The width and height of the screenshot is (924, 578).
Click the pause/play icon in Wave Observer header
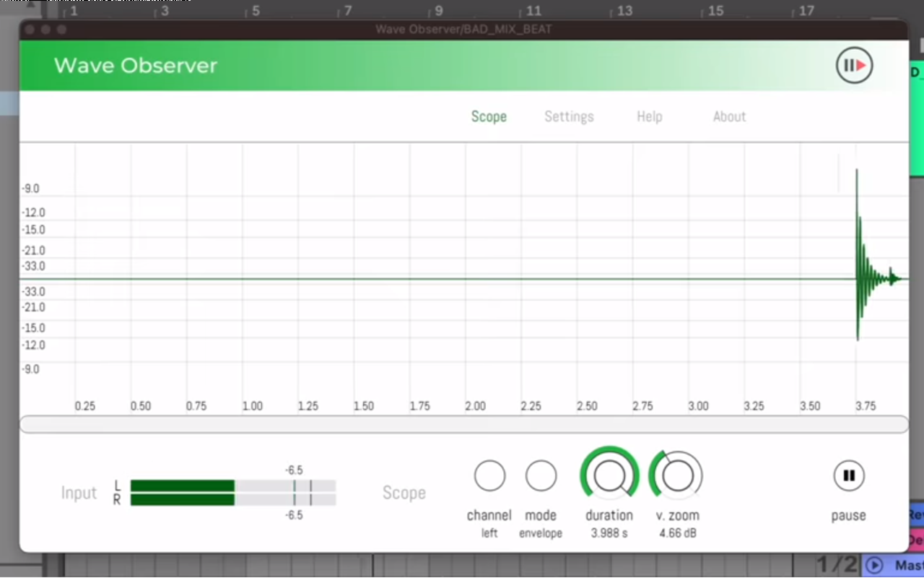855,66
